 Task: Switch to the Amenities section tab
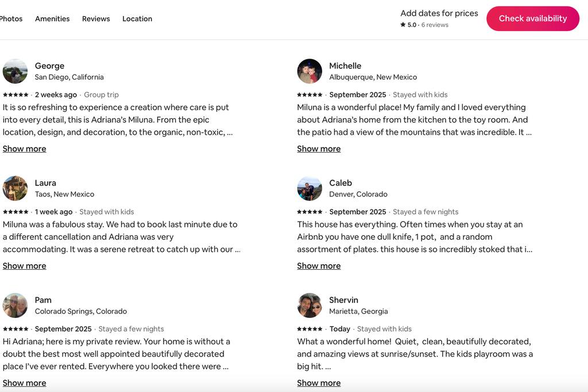coord(52,19)
